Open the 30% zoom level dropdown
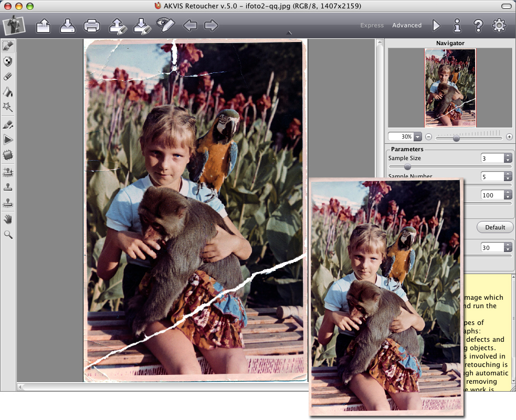The image size is (516, 420). [418, 136]
